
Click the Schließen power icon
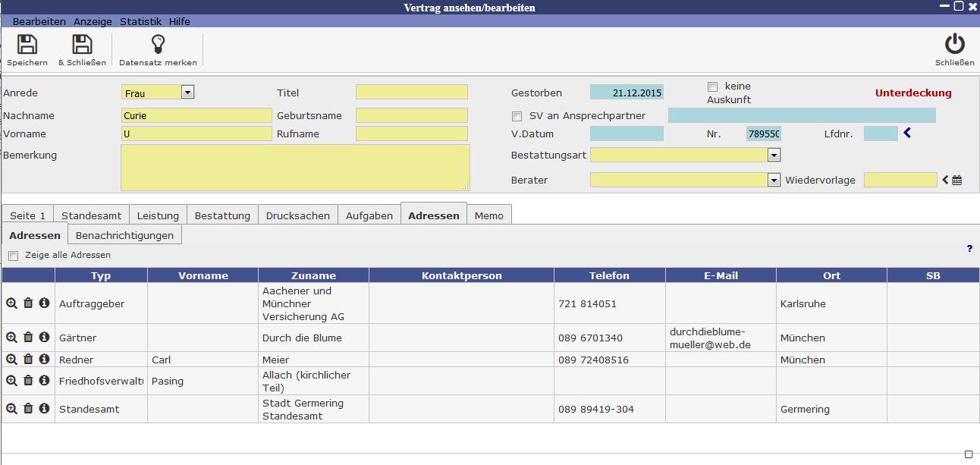click(x=954, y=45)
